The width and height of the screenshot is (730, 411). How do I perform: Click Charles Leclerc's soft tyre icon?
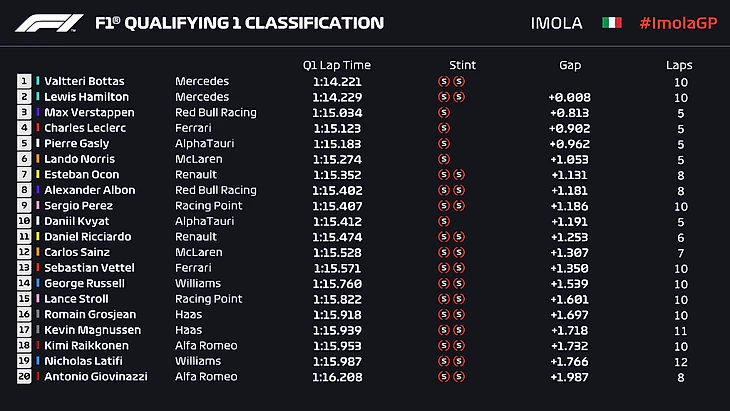(443, 128)
